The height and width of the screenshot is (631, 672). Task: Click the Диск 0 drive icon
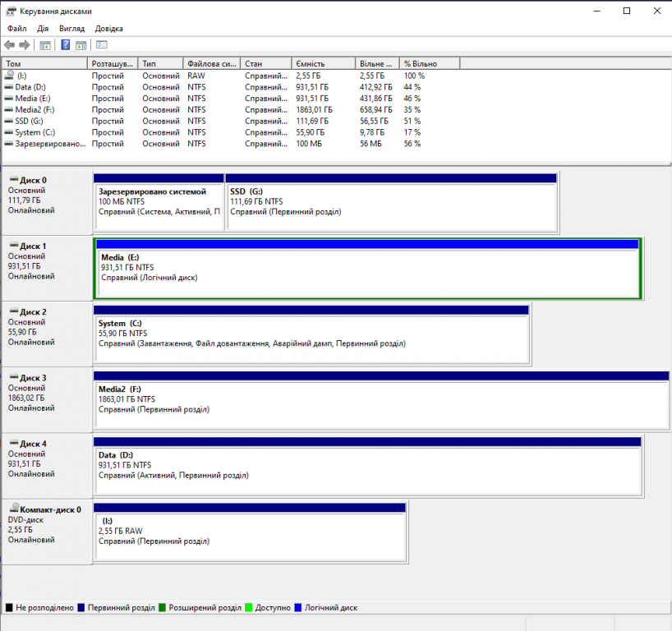pos(14,179)
